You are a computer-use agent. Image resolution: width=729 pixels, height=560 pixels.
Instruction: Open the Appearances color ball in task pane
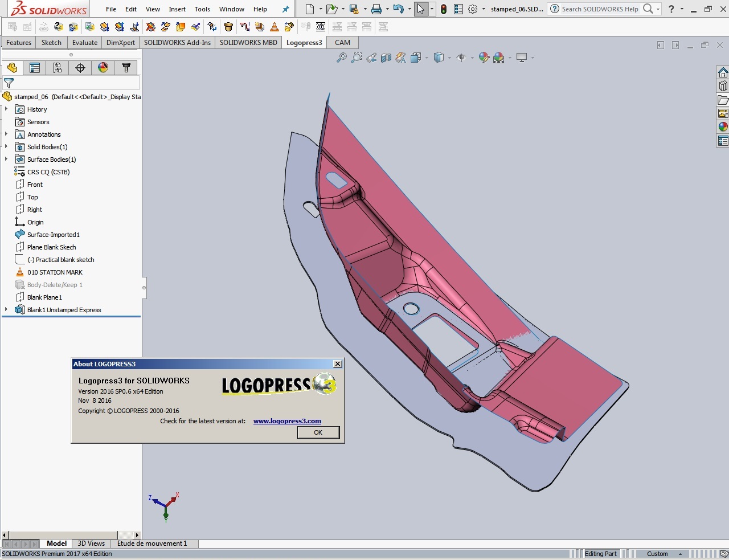point(723,127)
